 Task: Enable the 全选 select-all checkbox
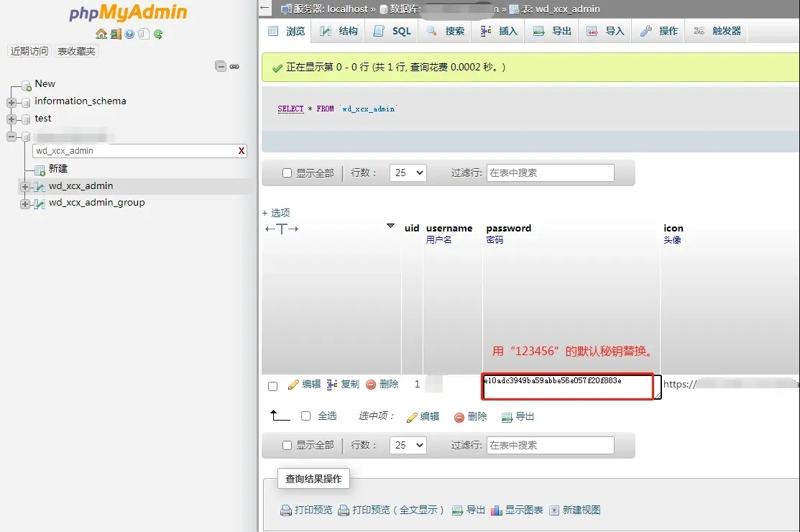(x=306, y=416)
